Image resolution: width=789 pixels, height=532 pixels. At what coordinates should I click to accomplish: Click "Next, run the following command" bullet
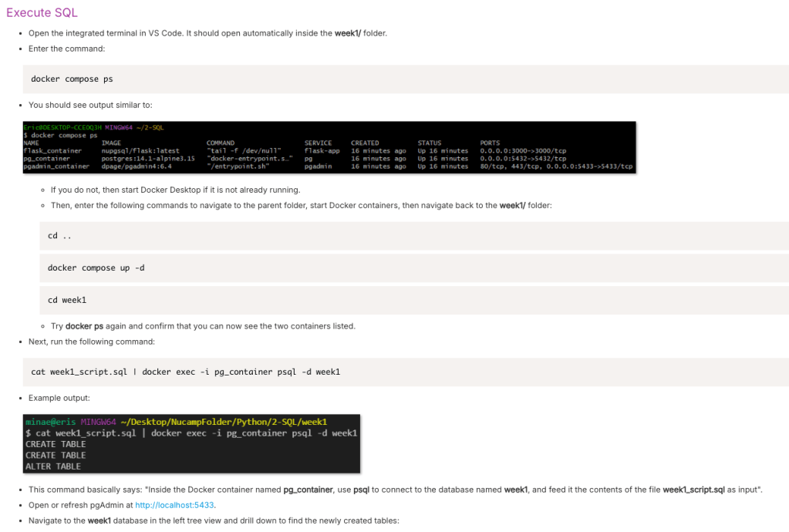[92, 342]
